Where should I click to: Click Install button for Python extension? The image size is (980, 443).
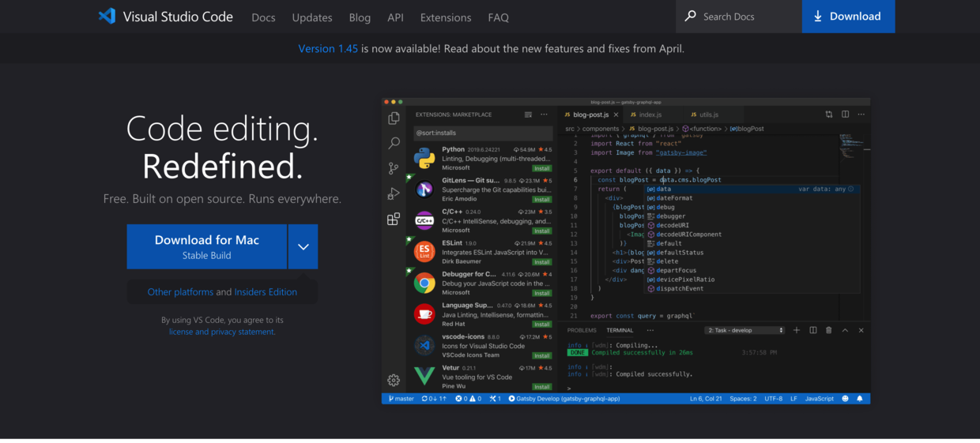coord(542,168)
